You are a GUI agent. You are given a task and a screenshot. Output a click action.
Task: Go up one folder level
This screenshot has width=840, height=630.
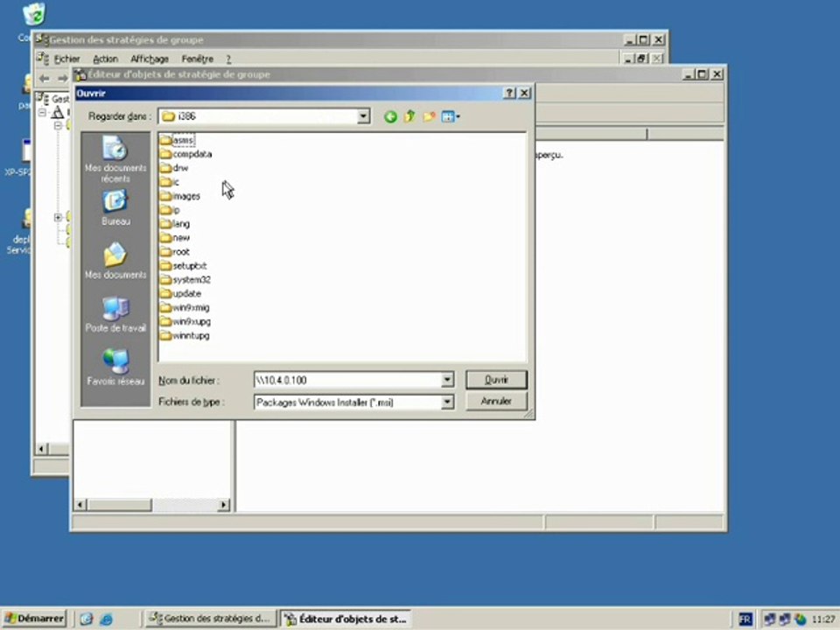coord(409,116)
